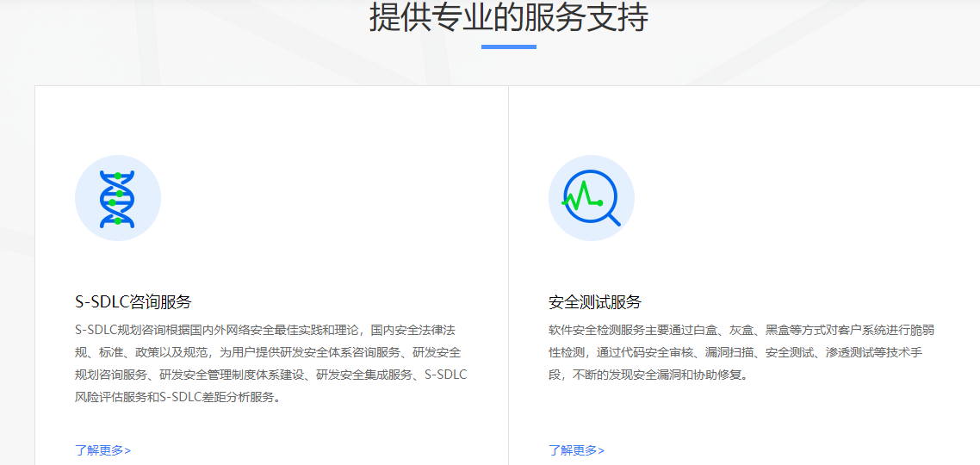
Task: Select the 'S-SDLC咨询服务' card title
Action: click(133, 302)
